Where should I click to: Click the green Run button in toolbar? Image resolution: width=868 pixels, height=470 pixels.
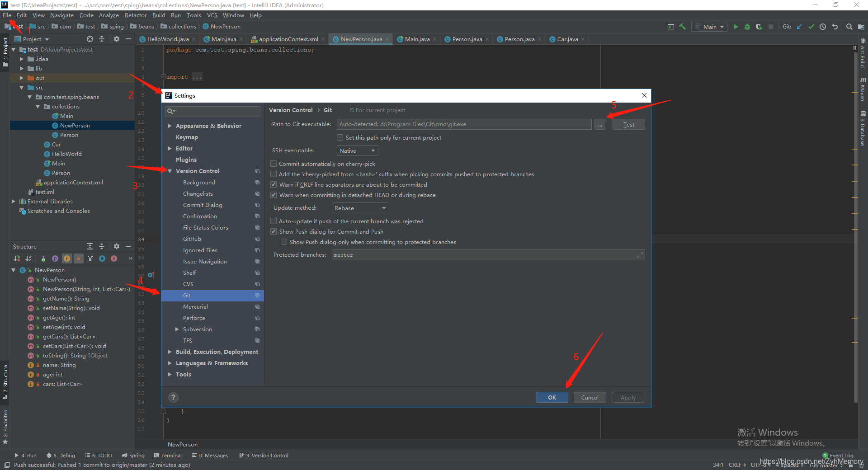736,27
